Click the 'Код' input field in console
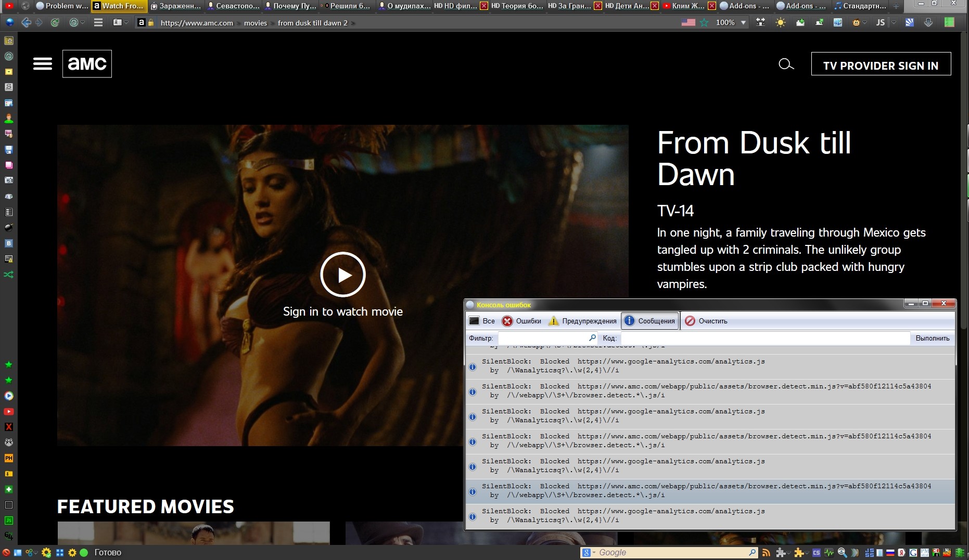 [x=765, y=338]
